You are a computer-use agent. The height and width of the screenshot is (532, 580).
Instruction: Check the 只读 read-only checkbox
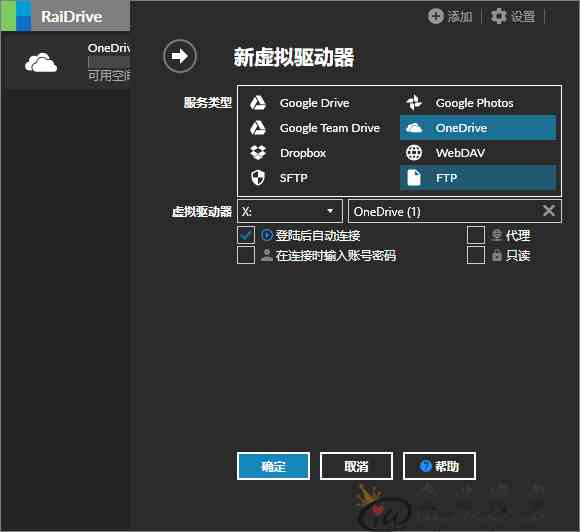476,255
